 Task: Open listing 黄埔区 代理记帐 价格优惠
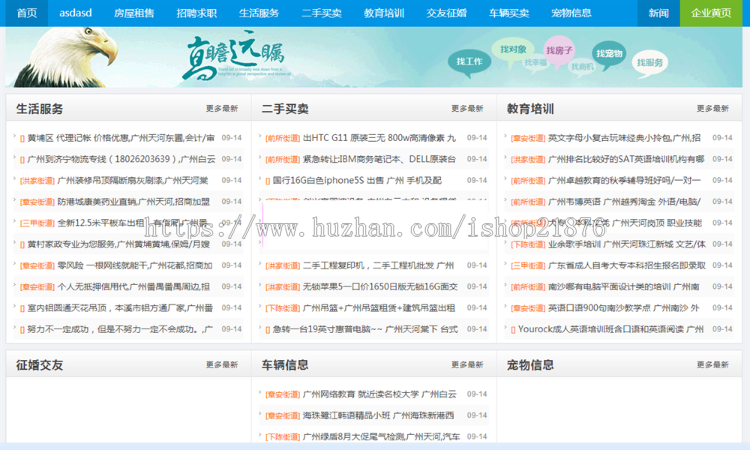(121, 138)
